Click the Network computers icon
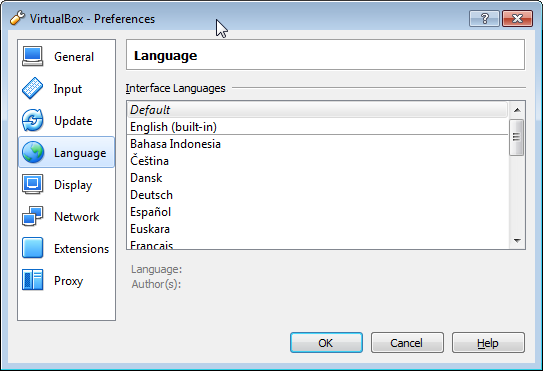 coord(33,216)
